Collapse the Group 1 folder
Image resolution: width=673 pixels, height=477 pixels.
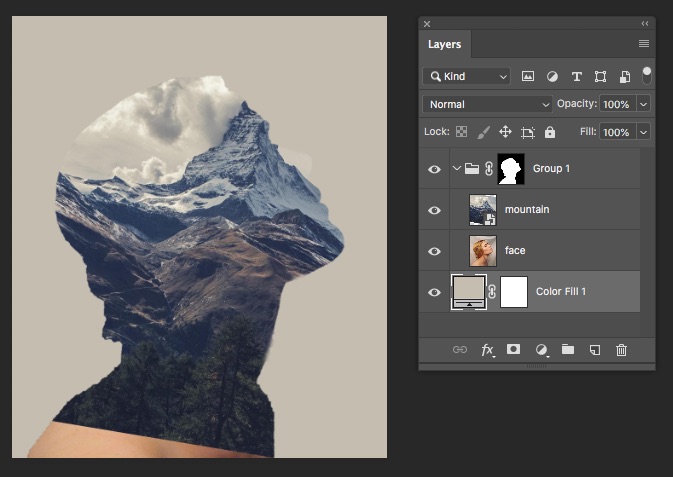(456, 169)
